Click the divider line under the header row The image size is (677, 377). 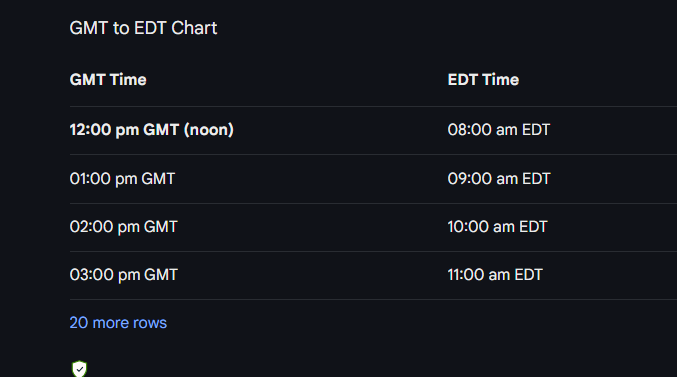pyautogui.click(x=373, y=106)
